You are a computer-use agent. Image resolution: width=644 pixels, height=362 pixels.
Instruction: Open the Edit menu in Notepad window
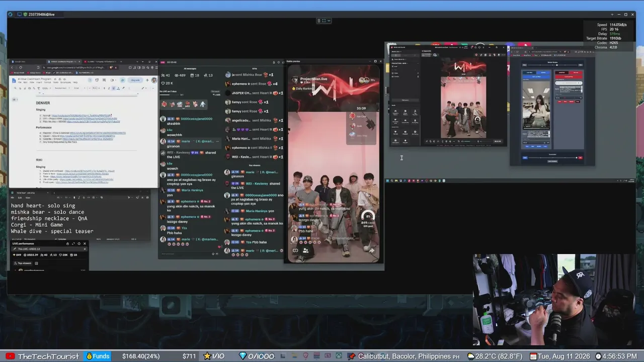(x=20, y=198)
